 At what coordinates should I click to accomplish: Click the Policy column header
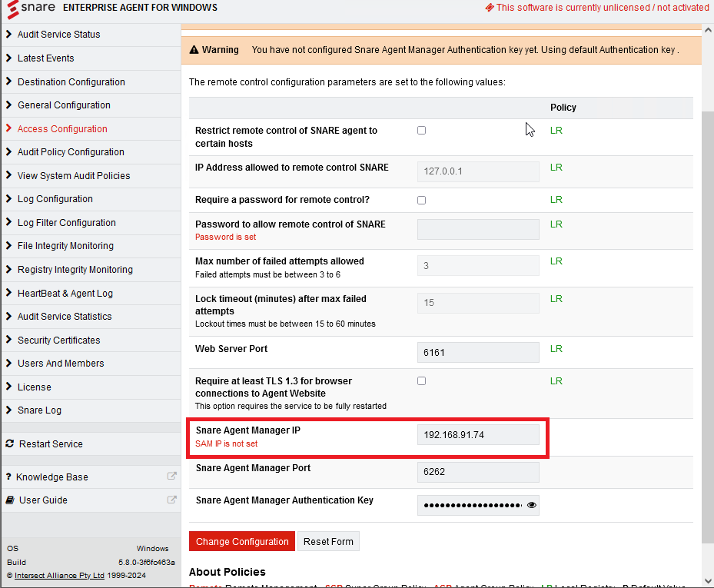[563, 108]
